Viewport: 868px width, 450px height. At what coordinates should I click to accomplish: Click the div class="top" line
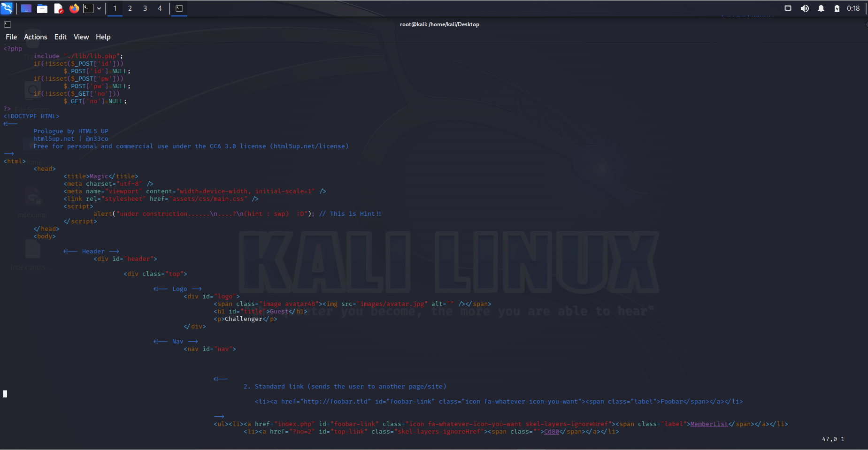coord(155,274)
